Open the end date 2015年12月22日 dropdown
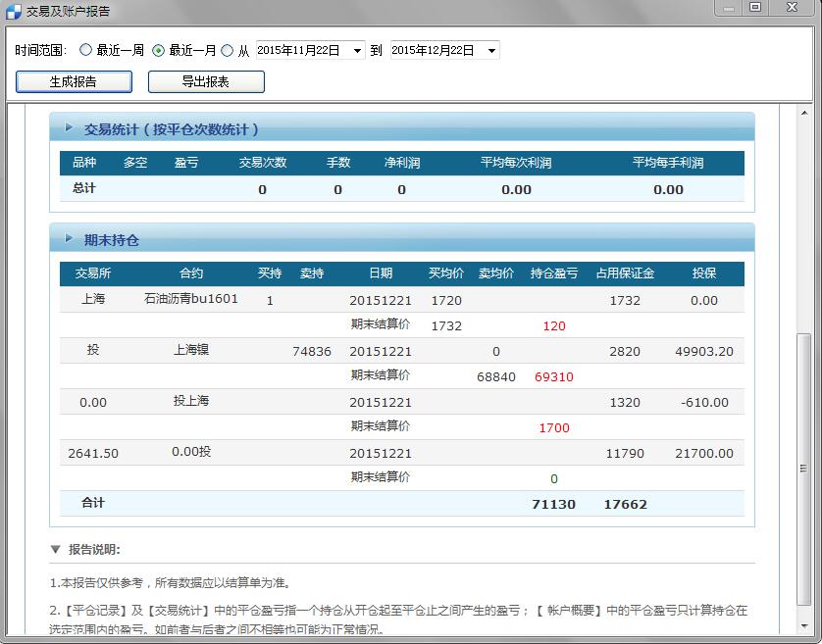Image resolution: width=822 pixels, height=644 pixels. click(x=490, y=50)
